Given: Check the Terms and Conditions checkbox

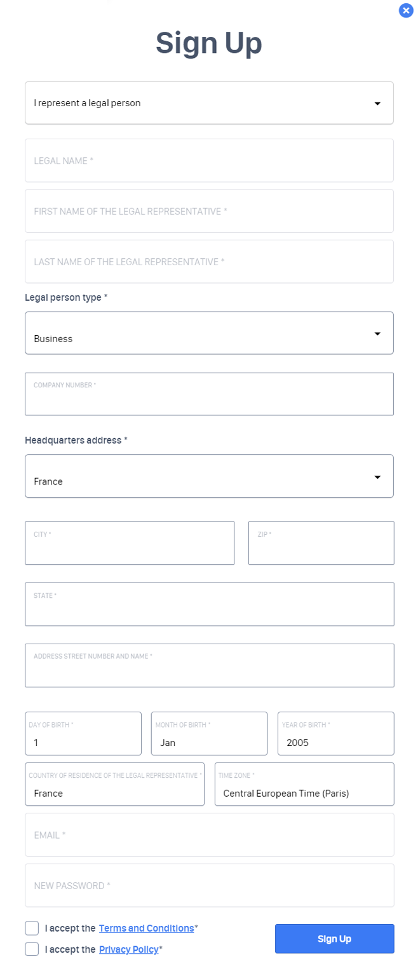Looking at the screenshot, I should [32, 928].
